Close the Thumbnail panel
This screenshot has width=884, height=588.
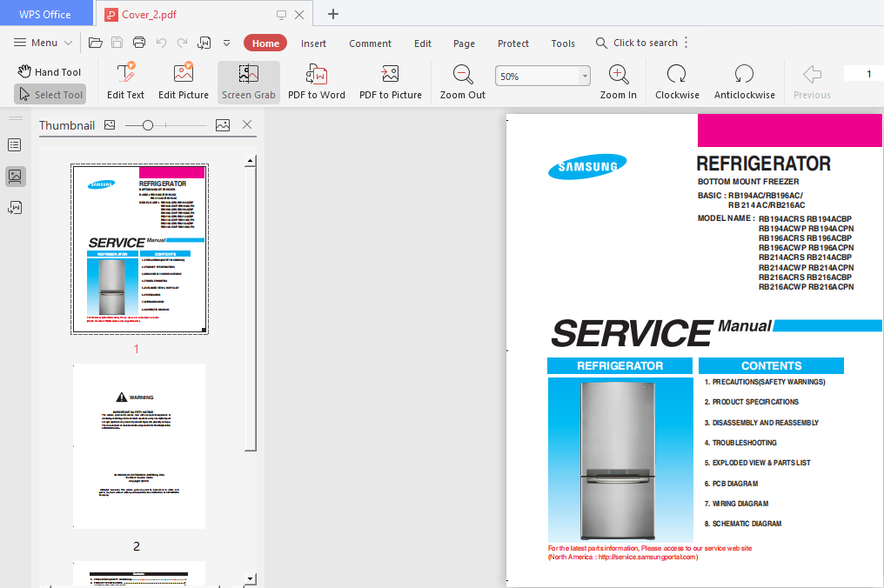tap(247, 124)
